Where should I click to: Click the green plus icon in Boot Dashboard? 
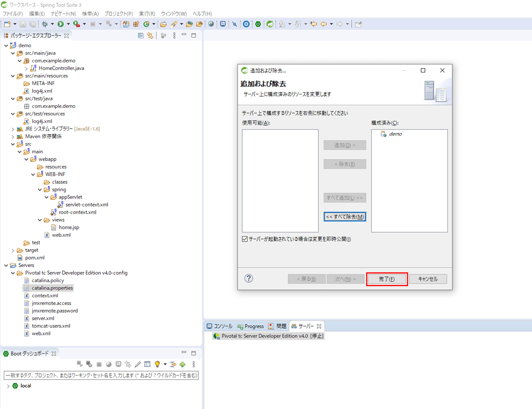point(182,364)
